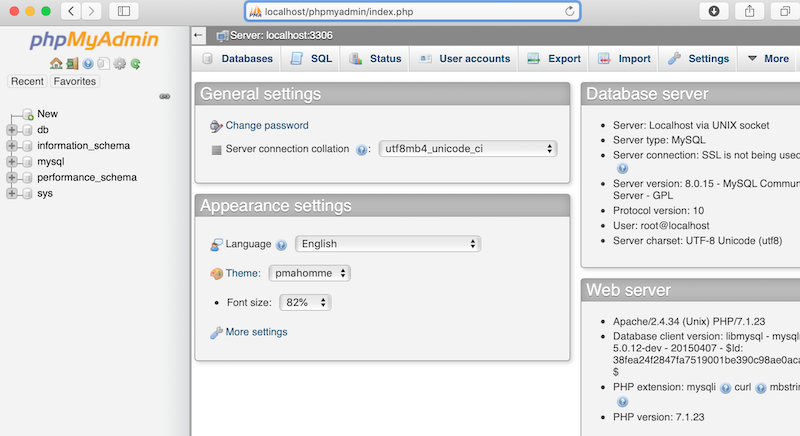Screen dimensions: 800x436
Task: Reload navigation panel green icon
Action: click(x=135, y=64)
